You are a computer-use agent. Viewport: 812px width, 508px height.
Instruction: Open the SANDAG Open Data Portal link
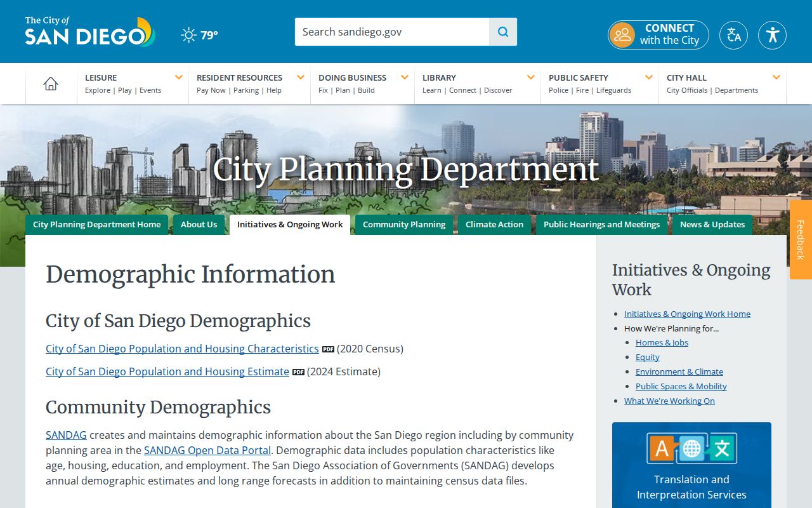point(207,450)
